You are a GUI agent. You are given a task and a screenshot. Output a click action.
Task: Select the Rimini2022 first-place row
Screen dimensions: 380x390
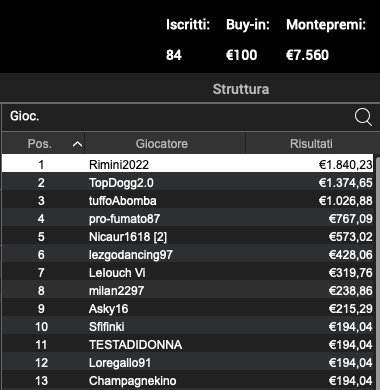[x=188, y=163]
